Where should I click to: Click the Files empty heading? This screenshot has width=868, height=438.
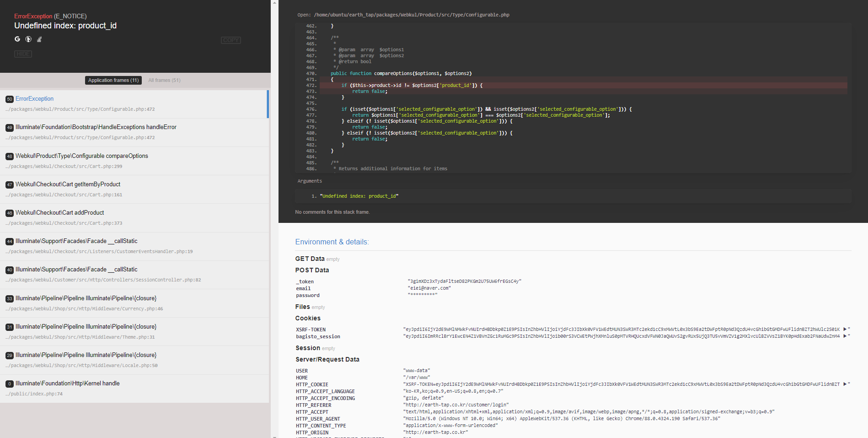310,307
